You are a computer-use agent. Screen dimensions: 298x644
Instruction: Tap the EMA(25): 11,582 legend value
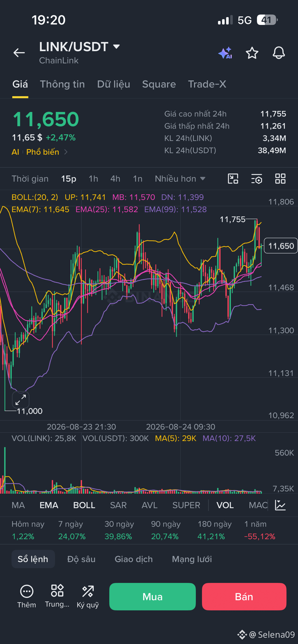[107, 210]
